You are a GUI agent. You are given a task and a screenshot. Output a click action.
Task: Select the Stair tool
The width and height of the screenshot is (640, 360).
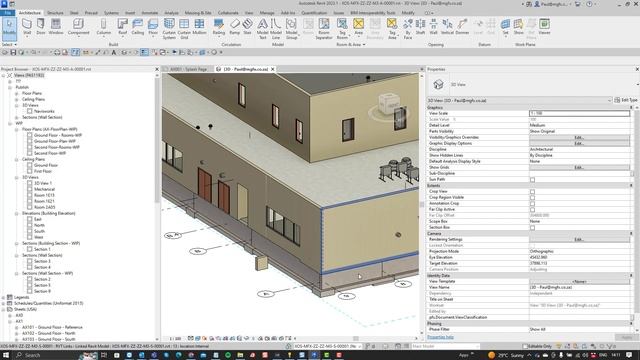point(247,27)
